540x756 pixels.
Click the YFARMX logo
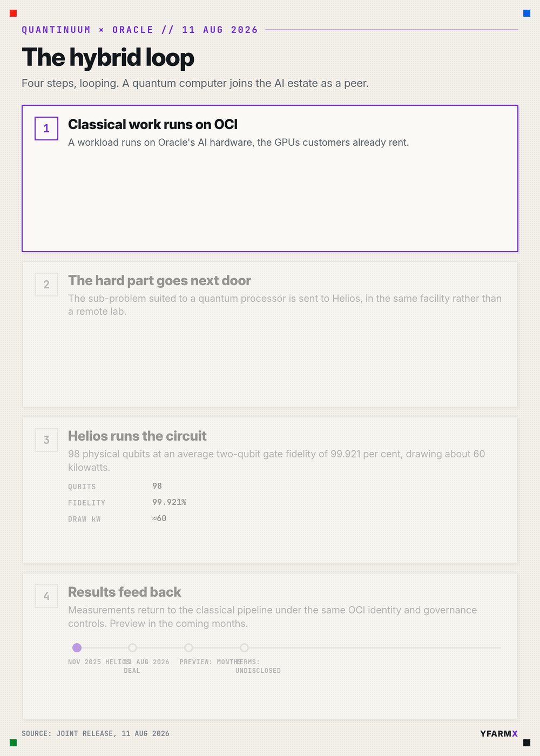499,733
